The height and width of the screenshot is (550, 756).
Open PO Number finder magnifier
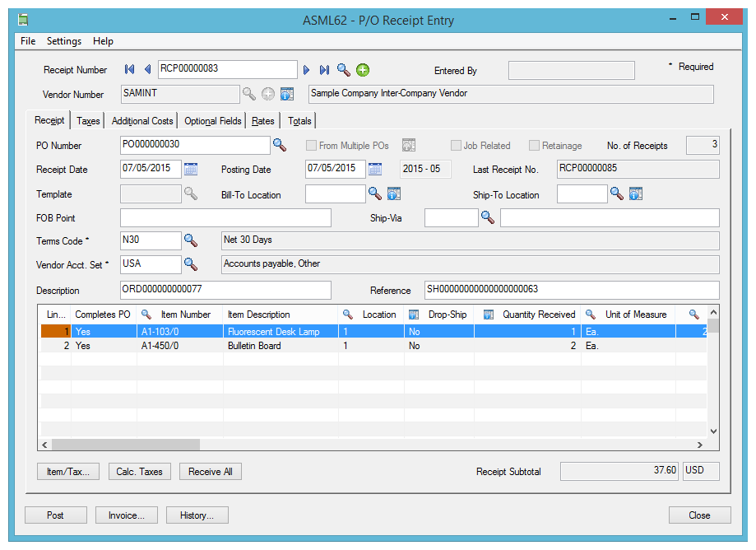pos(280,145)
